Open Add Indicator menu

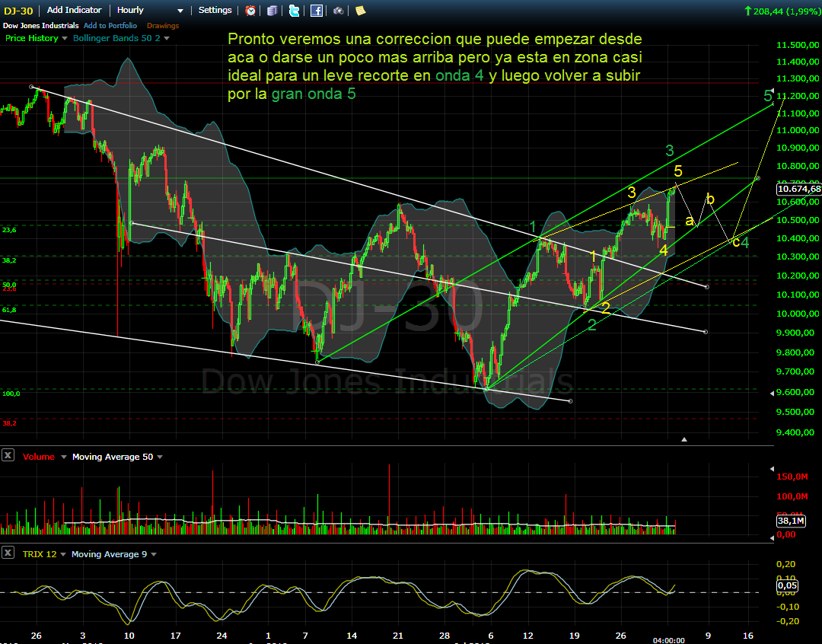(x=74, y=10)
